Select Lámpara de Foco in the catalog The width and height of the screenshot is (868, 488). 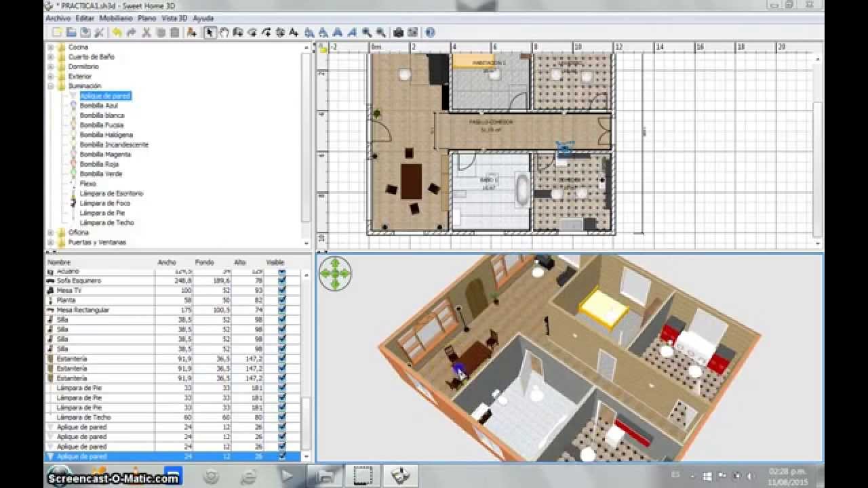click(105, 203)
